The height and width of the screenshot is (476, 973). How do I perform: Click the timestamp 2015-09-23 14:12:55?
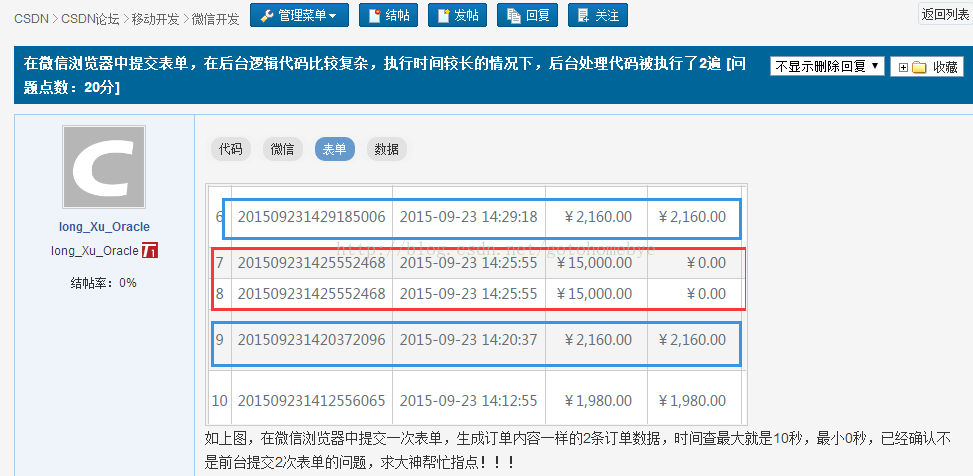pos(469,401)
